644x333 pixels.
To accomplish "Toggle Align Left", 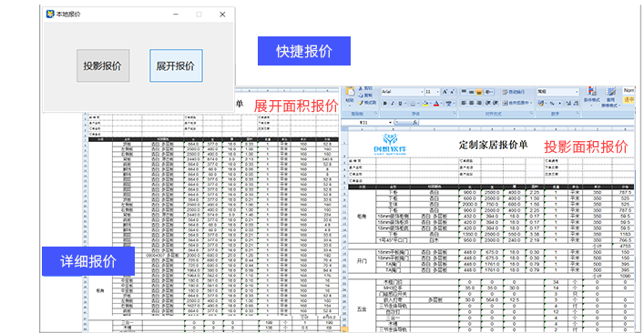I will [x=464, y=103].
